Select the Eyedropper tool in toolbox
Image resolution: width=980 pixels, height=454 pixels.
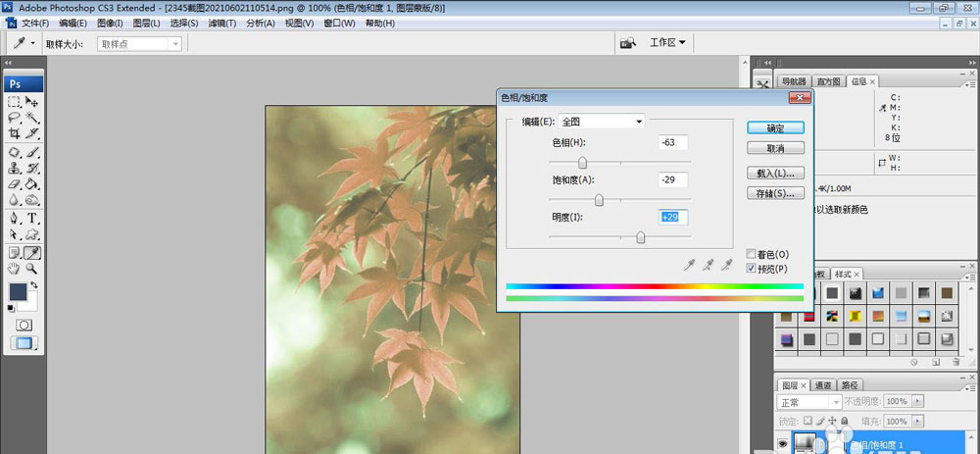[32, 253]
